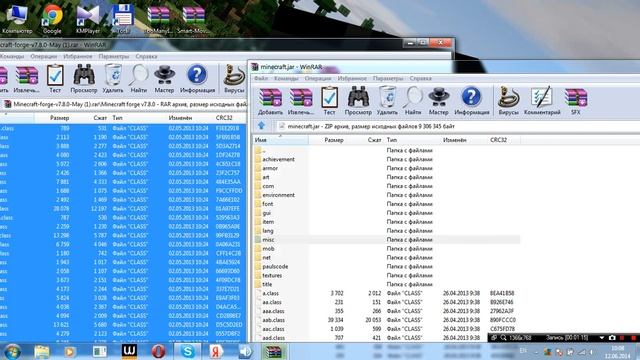Click Удалить icon in Minecraft-forge window
Image resolution: width=640 pixels, height=360 pixels.
coord(113,79)
